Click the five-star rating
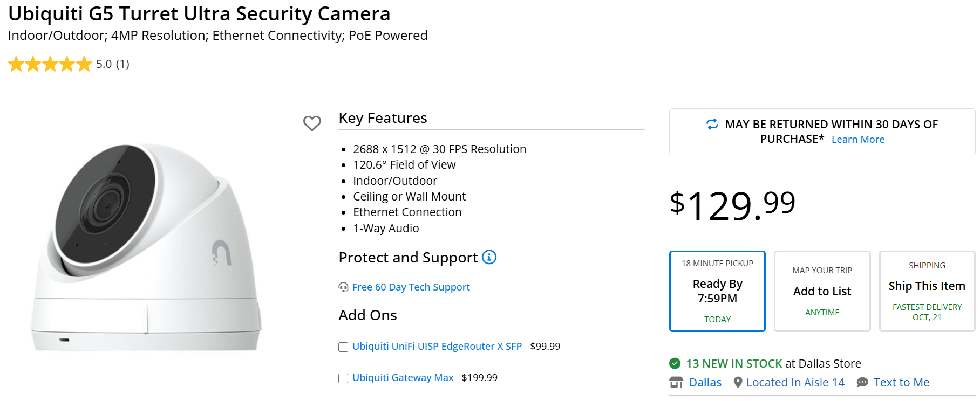 (50, 64)
